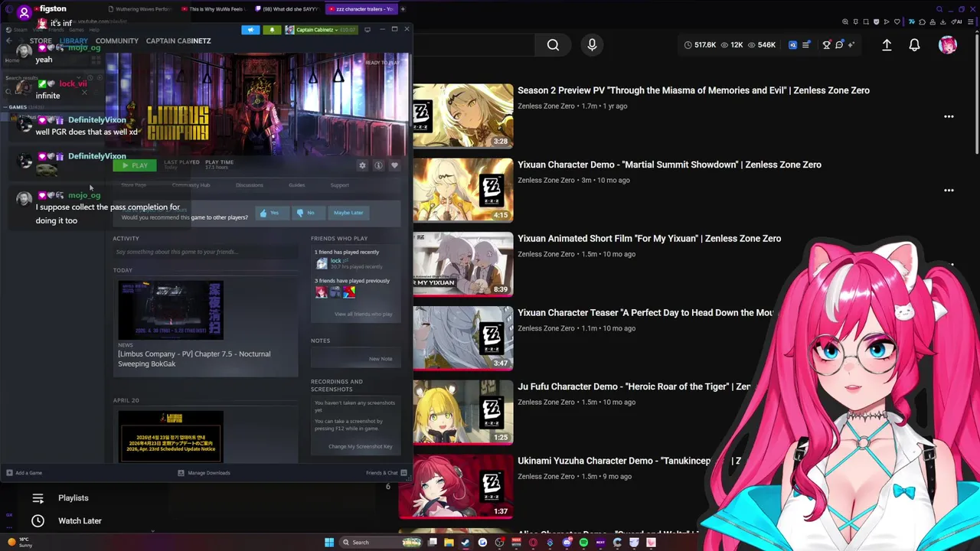Click the chat bubble icon in the stats bar

pos(840,45)
